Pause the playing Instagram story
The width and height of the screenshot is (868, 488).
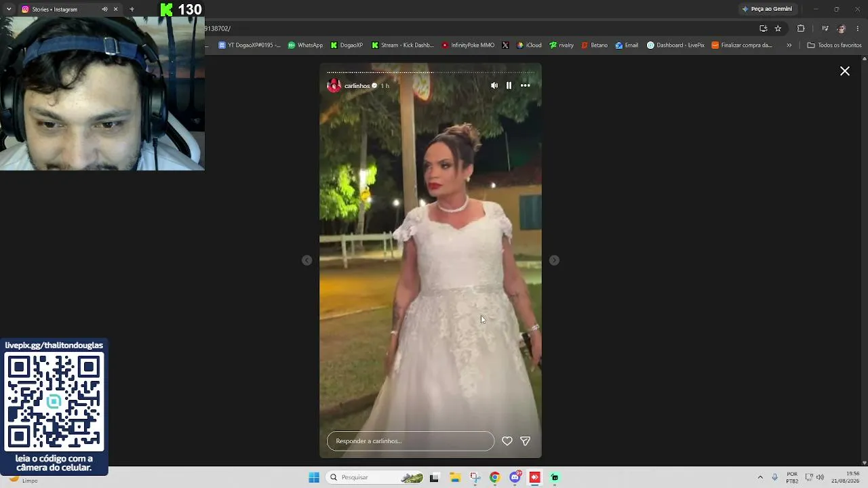click(509, 85)
